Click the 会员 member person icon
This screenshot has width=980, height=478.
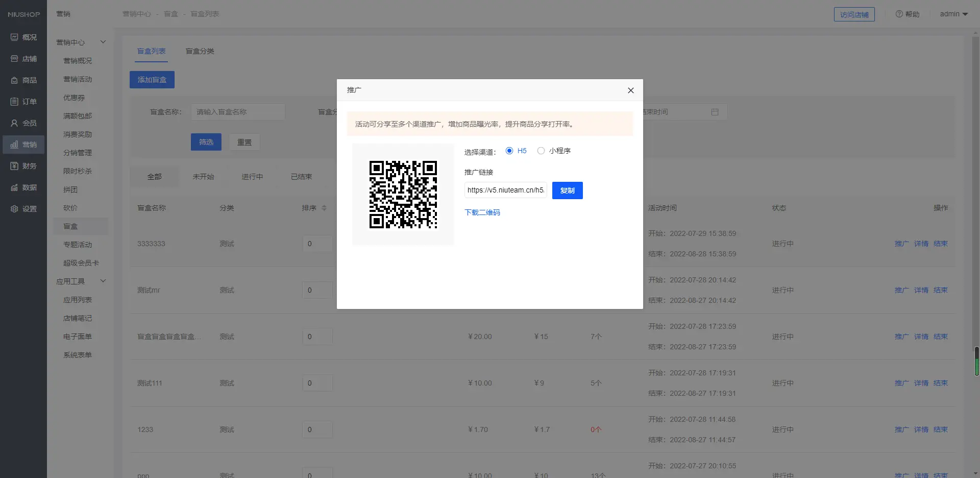(14, 123)
